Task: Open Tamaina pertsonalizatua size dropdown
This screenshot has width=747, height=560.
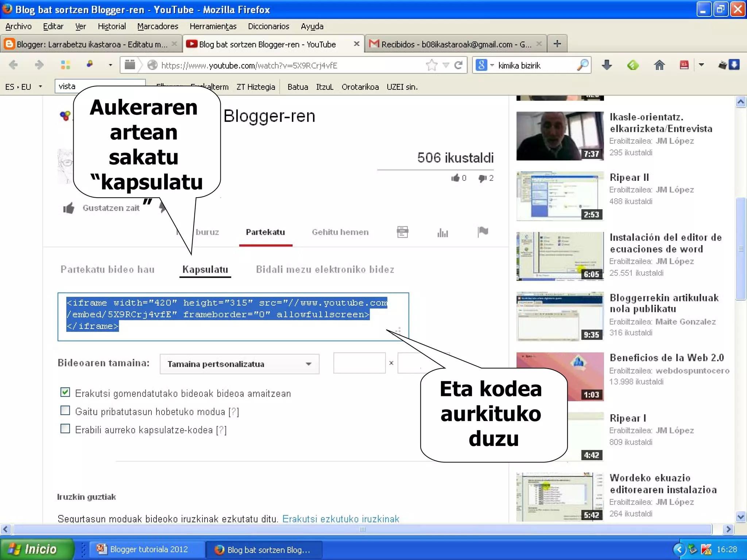Action: pyautogui.click(x=239, y=364)
